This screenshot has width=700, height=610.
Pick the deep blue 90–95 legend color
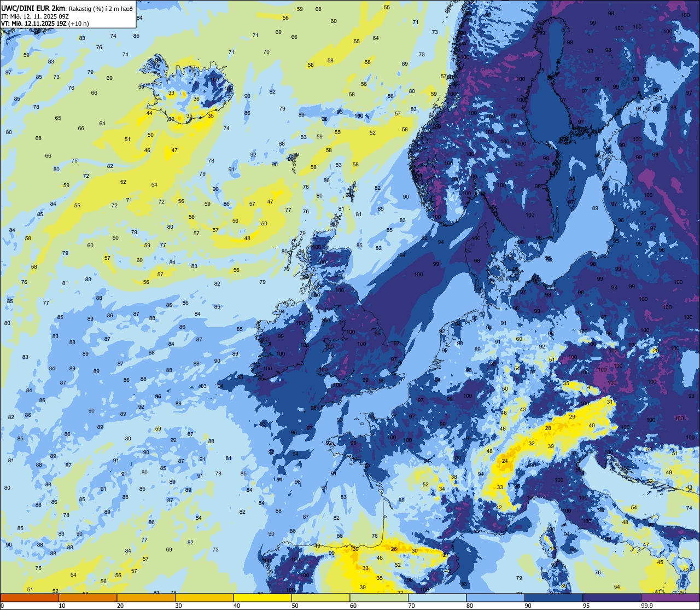click(553, 597)
